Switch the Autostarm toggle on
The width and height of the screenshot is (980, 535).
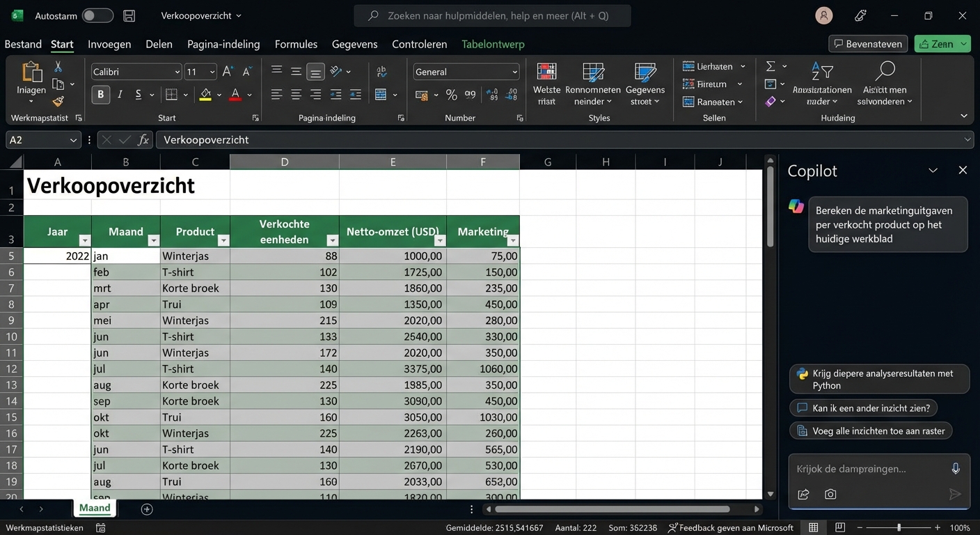pos(97,15)
